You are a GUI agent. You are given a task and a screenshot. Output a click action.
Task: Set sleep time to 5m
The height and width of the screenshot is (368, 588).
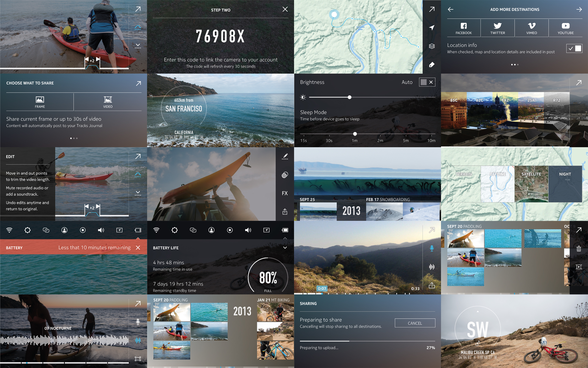(406, 140)
